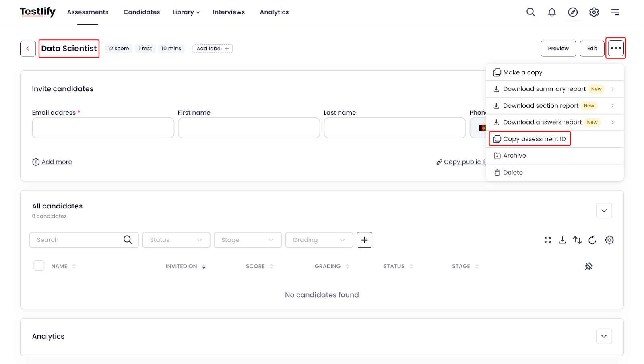Viewport: 644px width, 364px height.
Task: Click the Add more link
Action: pos(52,162)
